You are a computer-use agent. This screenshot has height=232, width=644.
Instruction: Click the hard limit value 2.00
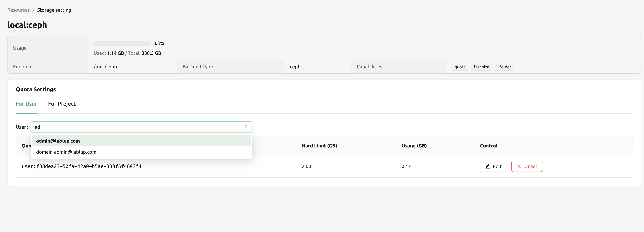pos(306,166)
